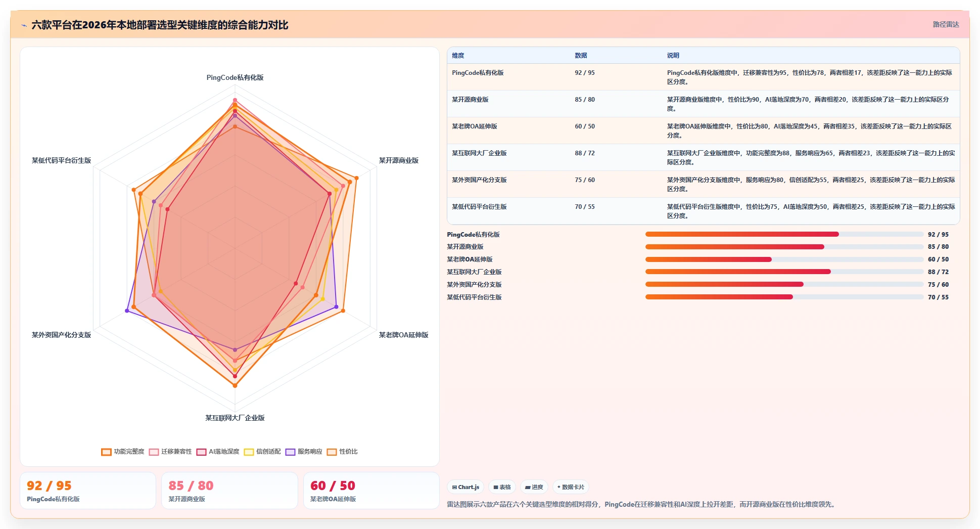Viewport: 980px width, 529px height.
Task: Select the PingCode私有化版 table row name
Action: point(478,73)
